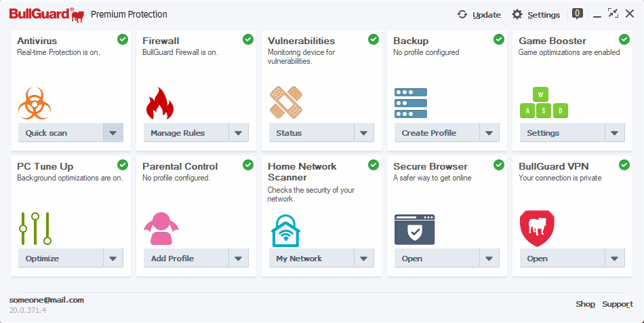
Task: Click the Antivirus biohazard icon
Action: point(35,103)
